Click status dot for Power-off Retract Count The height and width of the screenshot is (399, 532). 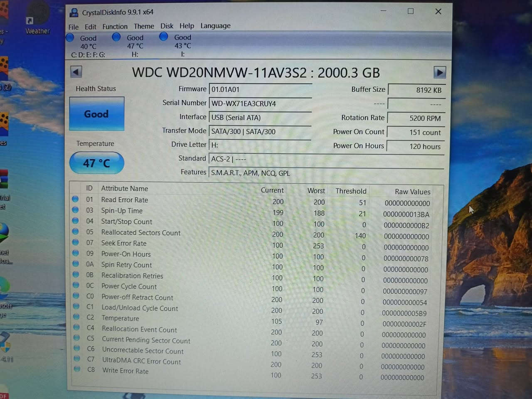pyautogui.click(x=76, y=296)
